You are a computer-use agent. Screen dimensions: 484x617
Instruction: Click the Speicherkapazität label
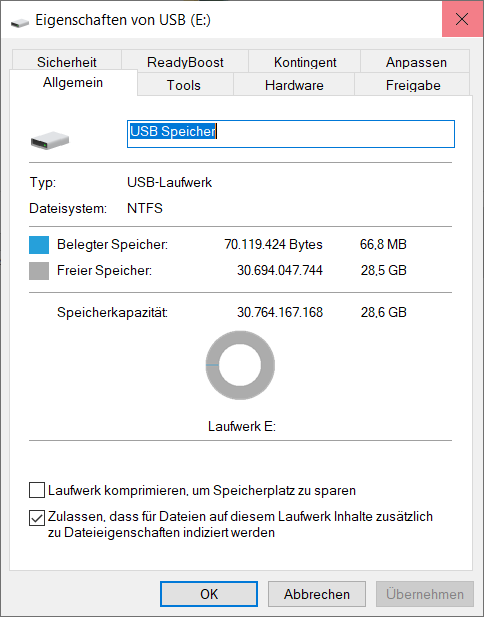coord(113,312)
